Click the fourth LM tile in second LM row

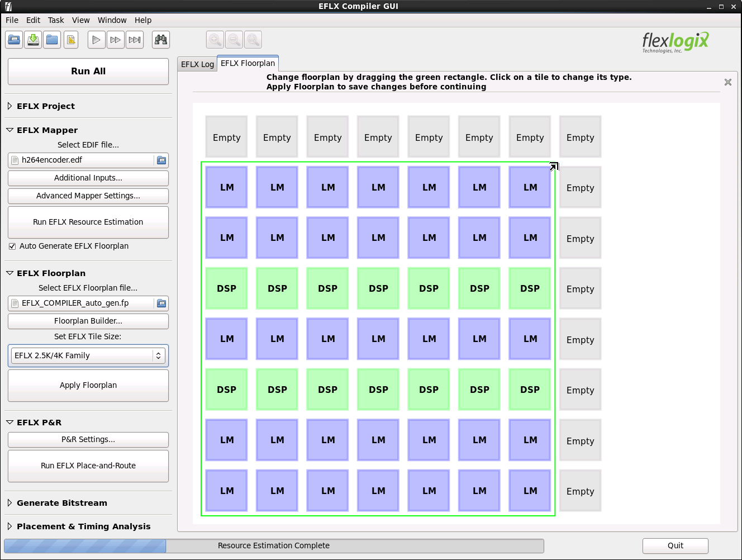click(378, 238)
